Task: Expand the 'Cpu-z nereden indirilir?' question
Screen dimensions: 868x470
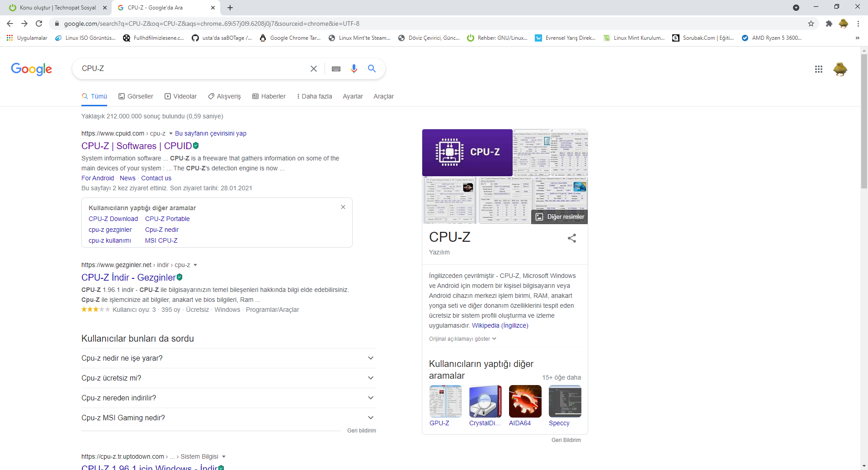Action: (x=228, y=398)
